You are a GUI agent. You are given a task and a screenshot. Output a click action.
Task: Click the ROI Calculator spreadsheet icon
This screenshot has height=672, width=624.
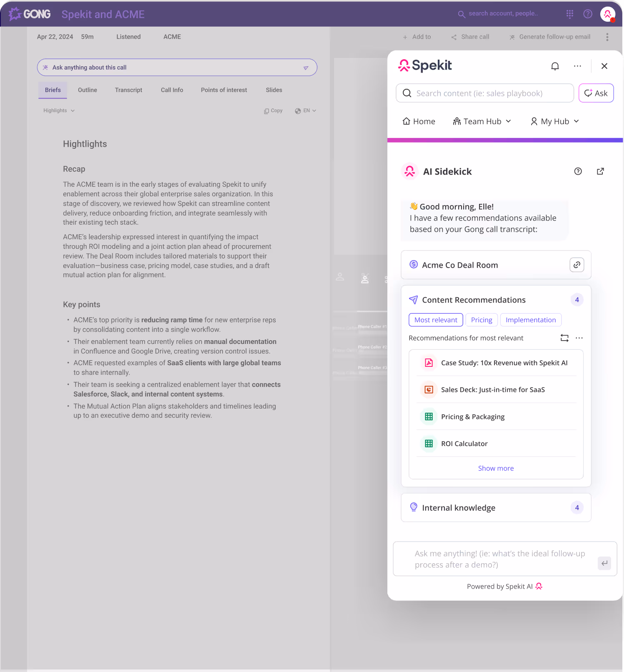[x=429, y=444]
